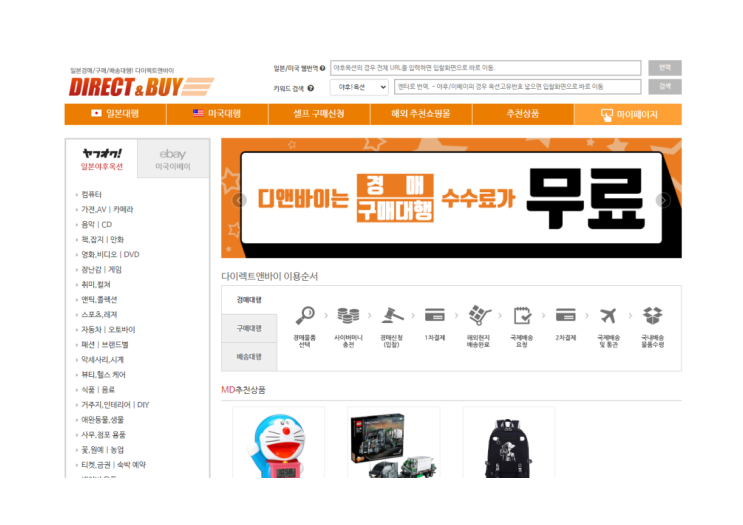Open the 티켓,금권 | 숙박 예약 category
The width and height of the screenshot is (743, 525).
(113, 465)
